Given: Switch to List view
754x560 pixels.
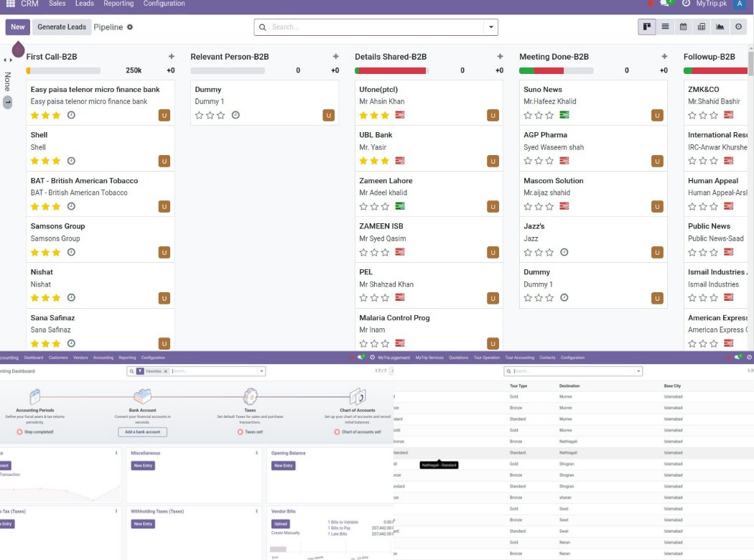Looking at the screenshot, I should click(665, 27).
